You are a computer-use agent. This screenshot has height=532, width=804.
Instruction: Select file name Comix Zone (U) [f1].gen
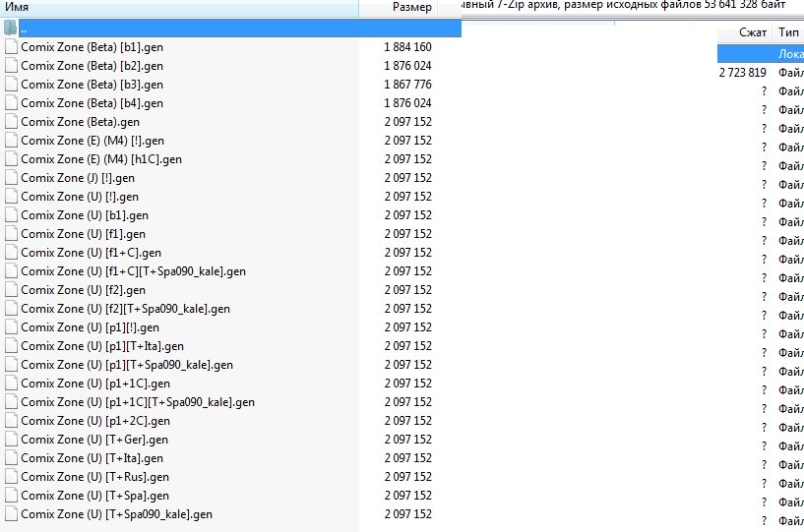83,234
